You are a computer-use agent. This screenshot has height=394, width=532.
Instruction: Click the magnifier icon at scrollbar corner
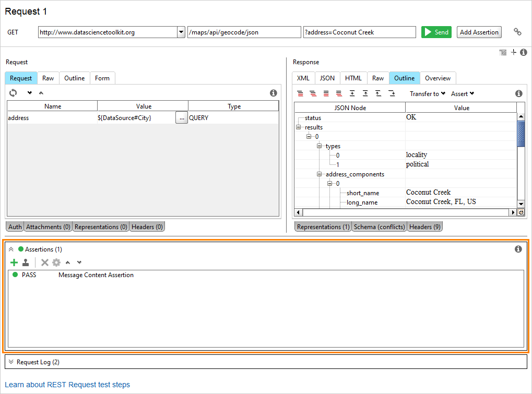521,212
